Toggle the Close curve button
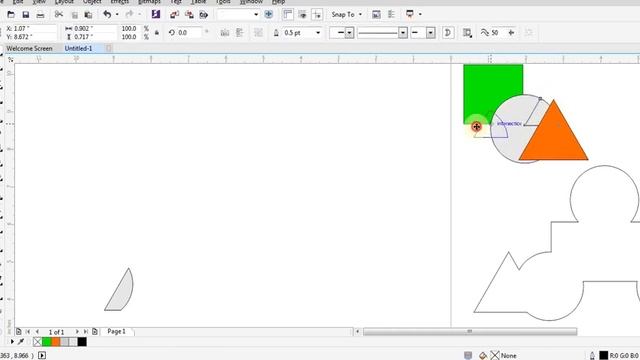The image size is (640, 360). (448, 33)
